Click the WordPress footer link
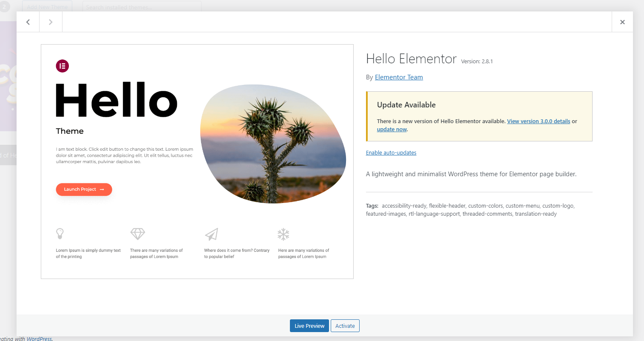Image resolution: width=644 pixels, height=341 pixels. click(x=39, y=338)
